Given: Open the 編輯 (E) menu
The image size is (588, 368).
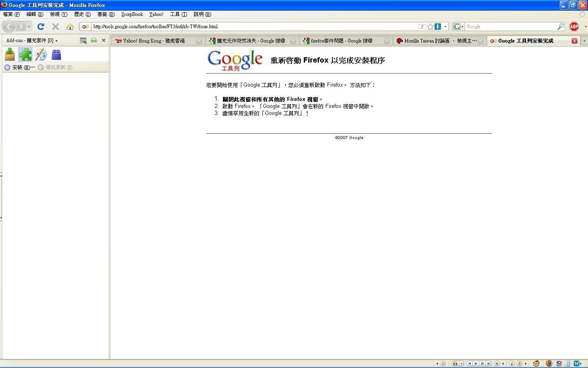Looking at the screenshot, I should point(35,14).
